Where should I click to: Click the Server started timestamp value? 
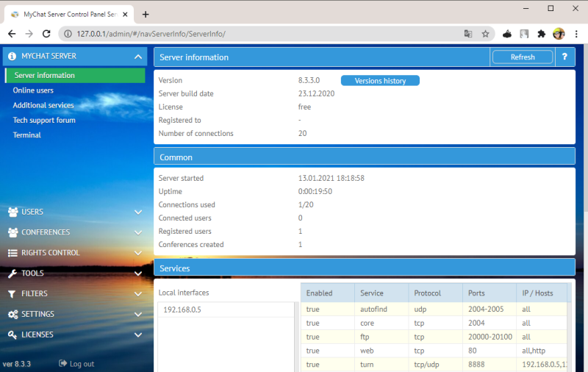pos(331,178)
